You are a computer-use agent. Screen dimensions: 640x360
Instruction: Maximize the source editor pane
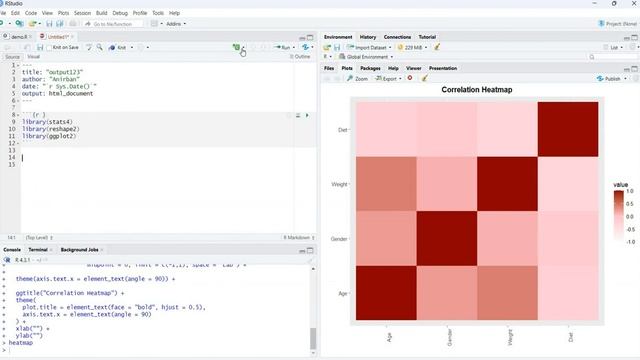coord(310,38)
